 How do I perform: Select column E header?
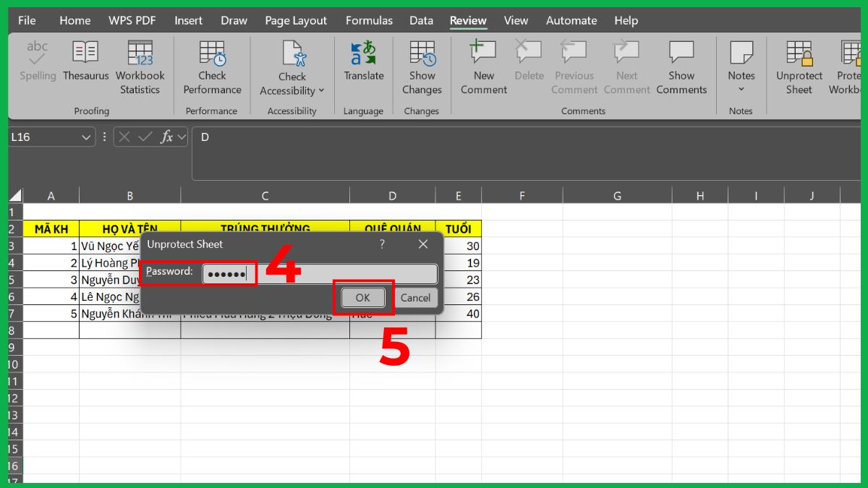[x=458, y=195]
